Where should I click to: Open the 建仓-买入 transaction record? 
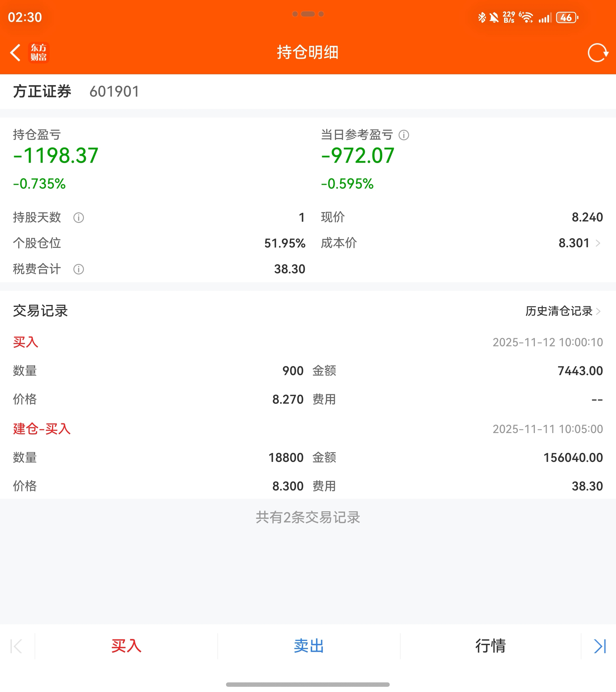tap(42, 429)
